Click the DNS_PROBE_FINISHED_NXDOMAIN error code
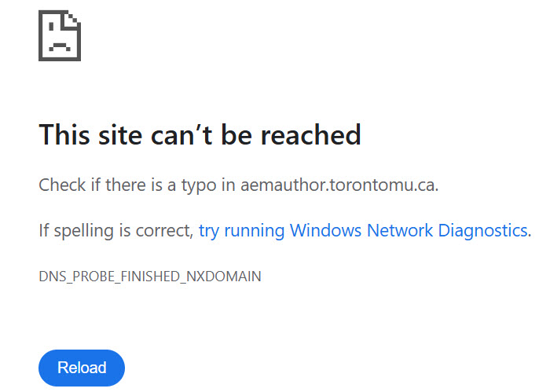Viewport: 550px width, 392px height. pyautogui.click(x=150, y=277)
